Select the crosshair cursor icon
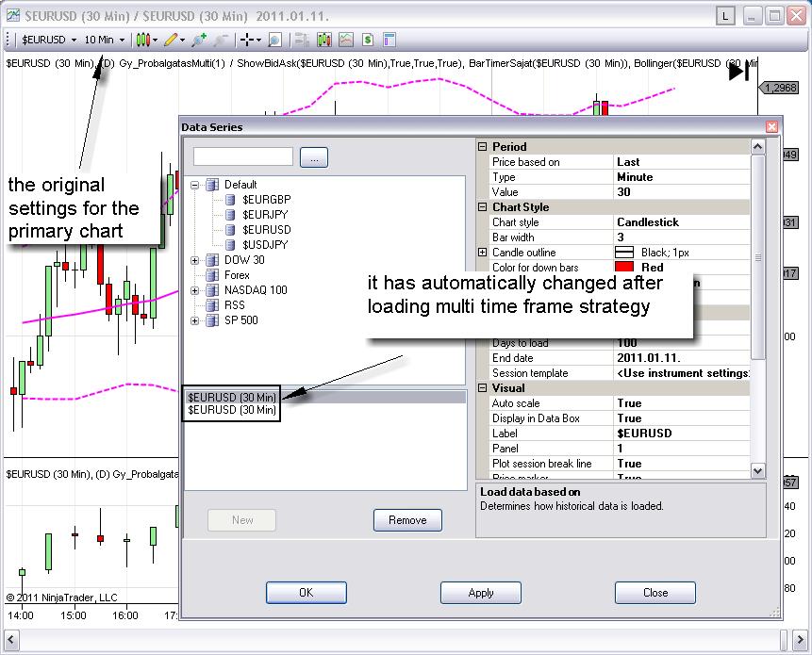Image resolution: width=812 pixels, height=655 pixels. pyautogui.click(x=247, y=40)
